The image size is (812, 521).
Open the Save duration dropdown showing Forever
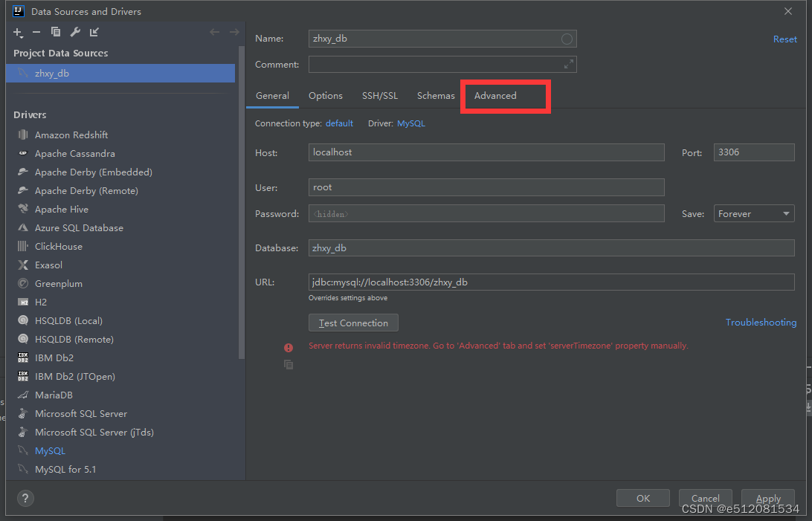click(x=753, y=213)
